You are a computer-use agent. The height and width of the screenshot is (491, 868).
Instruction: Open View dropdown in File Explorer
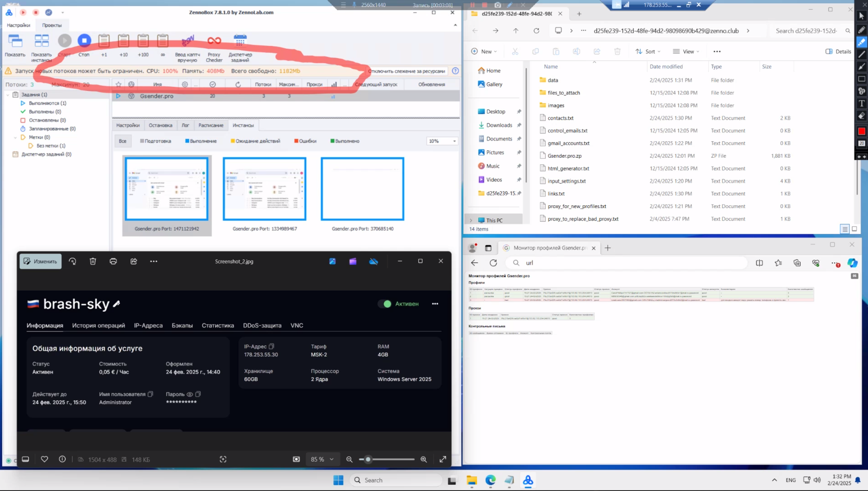tap(686, 52)
